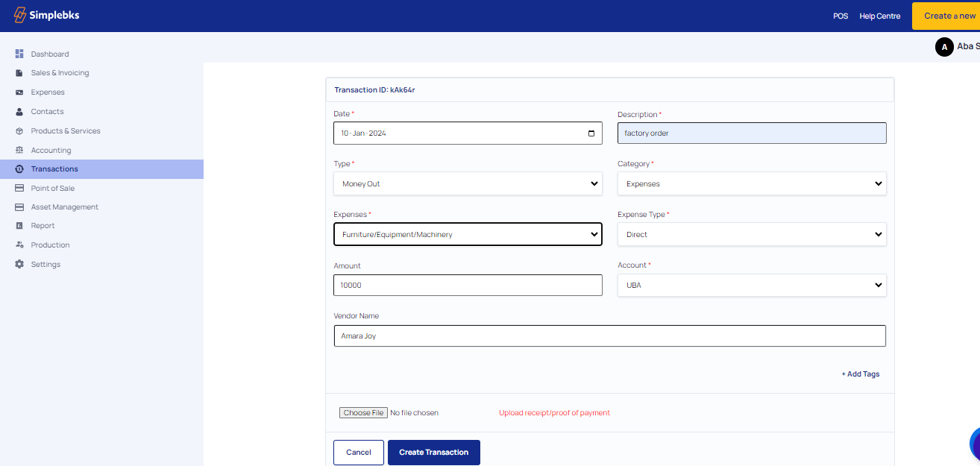Open the Help Centre link
980x466 pixels.
879,16
